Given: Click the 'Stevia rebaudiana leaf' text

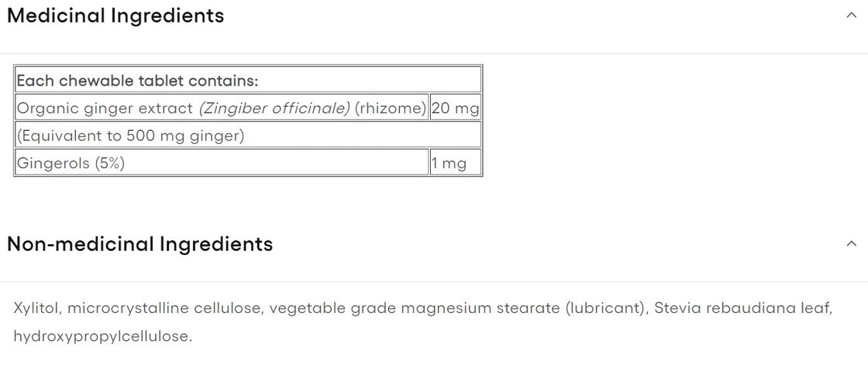Looking at the screenshot, I should [743, 308].
